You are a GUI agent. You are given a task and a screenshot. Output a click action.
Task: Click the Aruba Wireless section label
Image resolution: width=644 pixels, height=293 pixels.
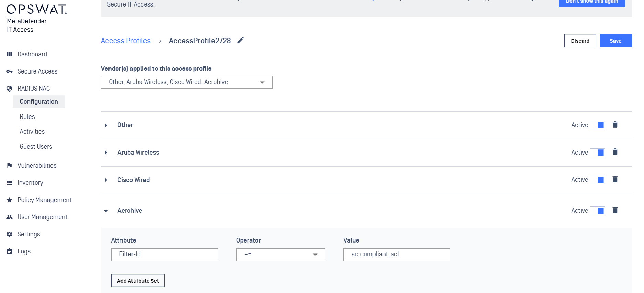pyautogui.click(x=138, y=153)
